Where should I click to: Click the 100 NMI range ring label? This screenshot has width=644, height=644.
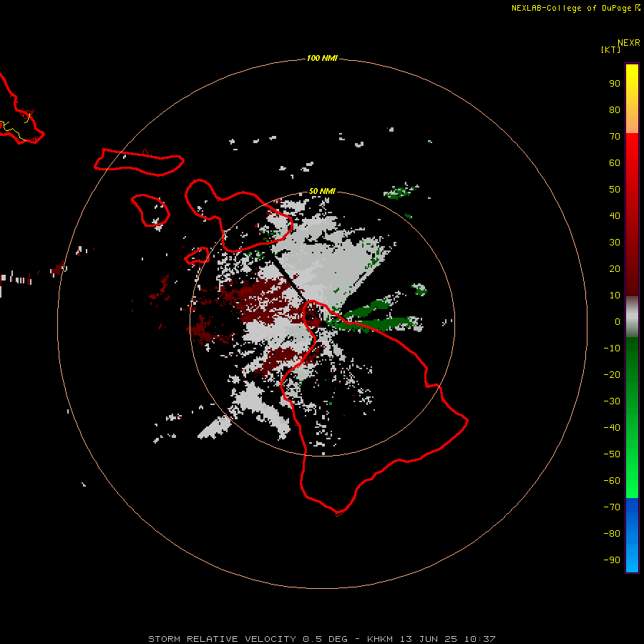[322, 58]
